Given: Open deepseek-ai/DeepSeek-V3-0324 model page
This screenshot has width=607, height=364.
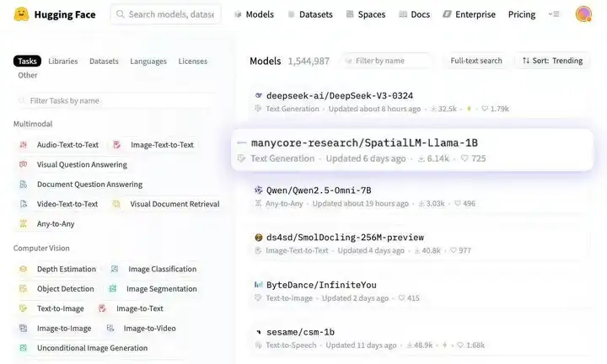Looking at the screenshot, I should tap(340, 95).
